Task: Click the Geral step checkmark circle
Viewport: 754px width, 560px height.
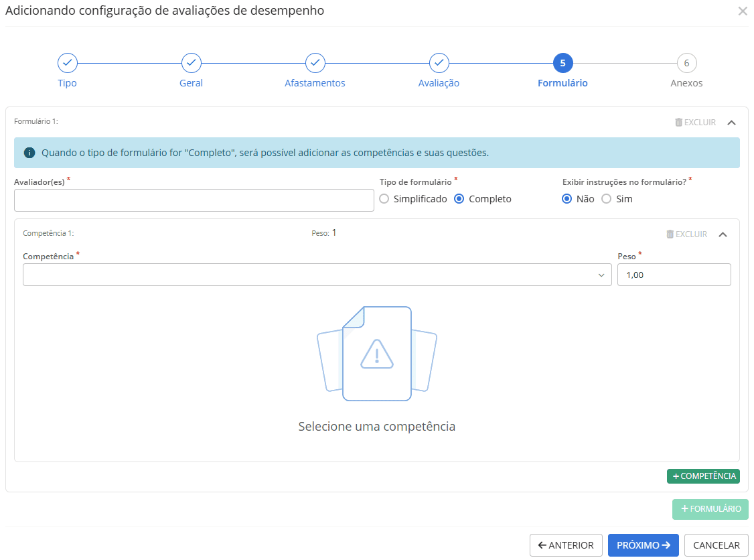Action: click(x=192, y=63)
